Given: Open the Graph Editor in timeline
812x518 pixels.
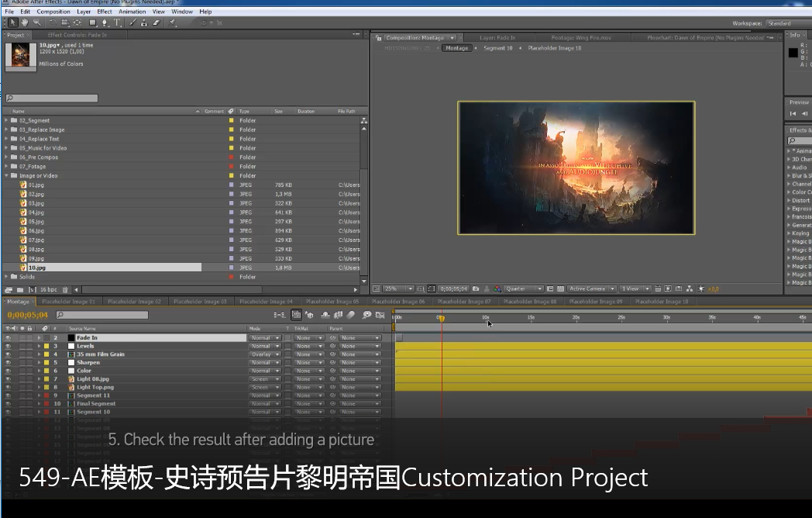Looking at the screenshot, I should pos(380,315).
